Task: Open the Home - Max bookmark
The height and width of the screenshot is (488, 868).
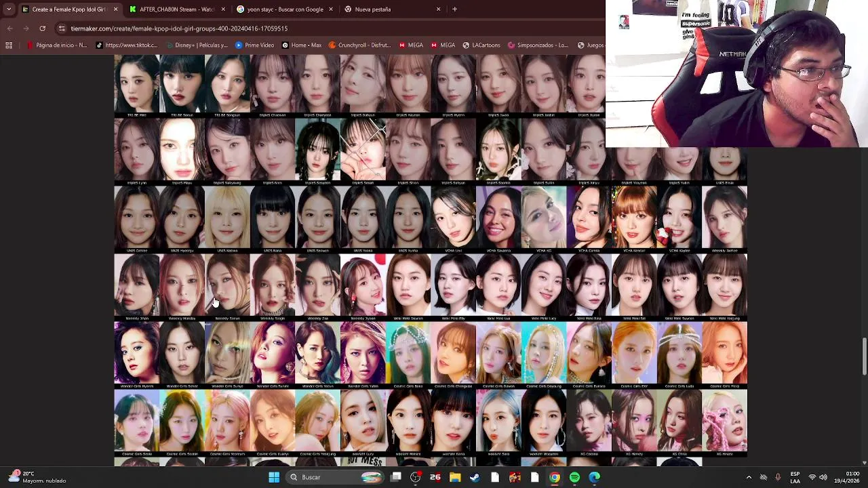Action: (302, 45)
